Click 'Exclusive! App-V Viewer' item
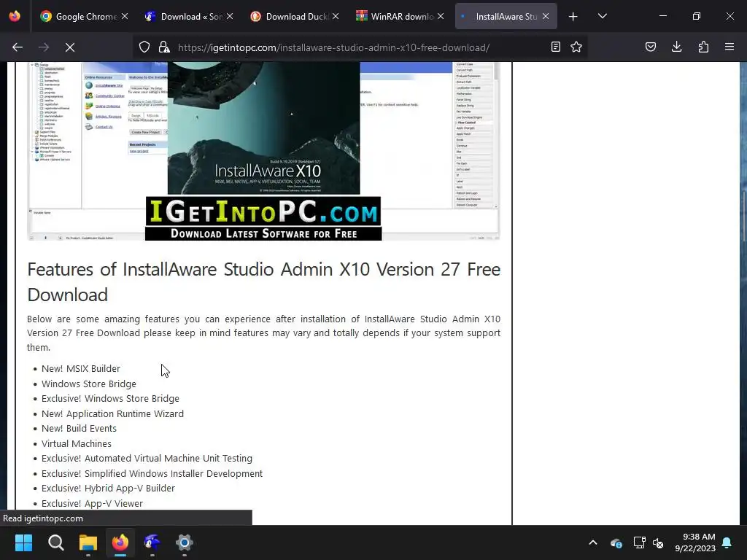 92,503
